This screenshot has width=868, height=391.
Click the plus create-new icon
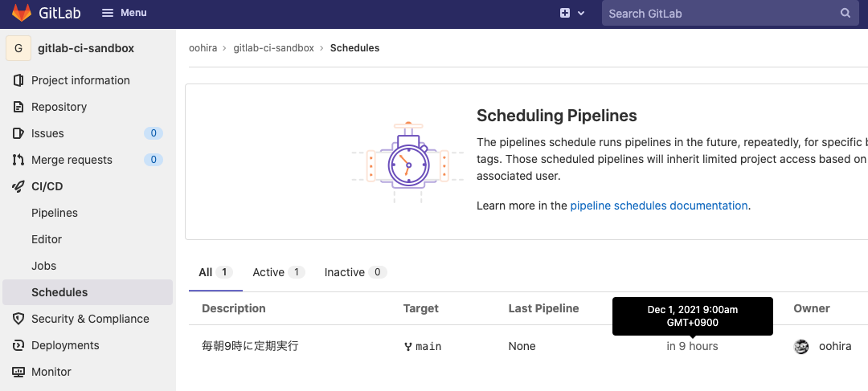[565, 13]
